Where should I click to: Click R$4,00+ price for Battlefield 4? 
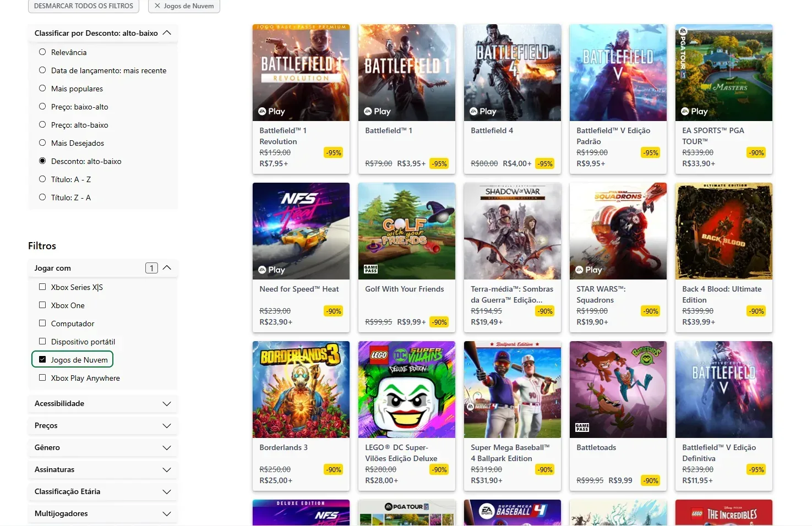coord(517,163)
